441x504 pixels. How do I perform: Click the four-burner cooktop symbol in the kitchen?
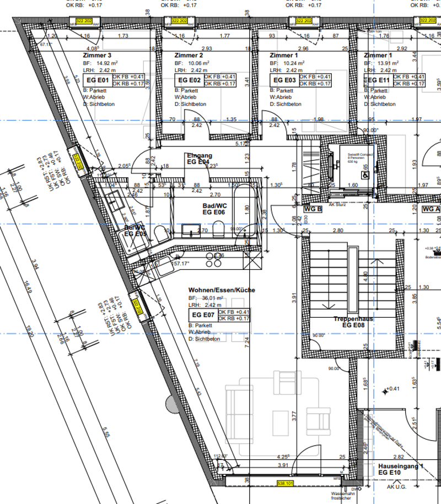click(213, 260)
